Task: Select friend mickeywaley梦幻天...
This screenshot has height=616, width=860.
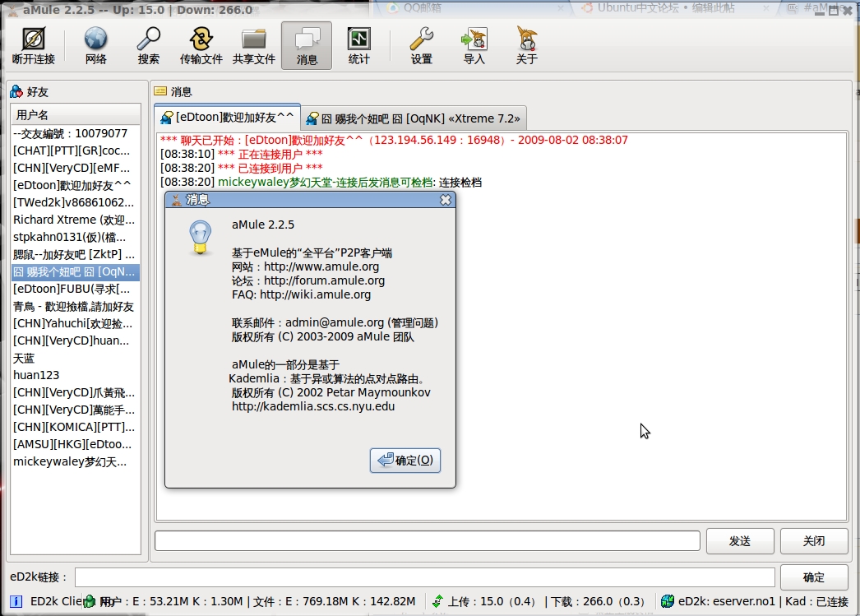Action: tap(76, 461)
